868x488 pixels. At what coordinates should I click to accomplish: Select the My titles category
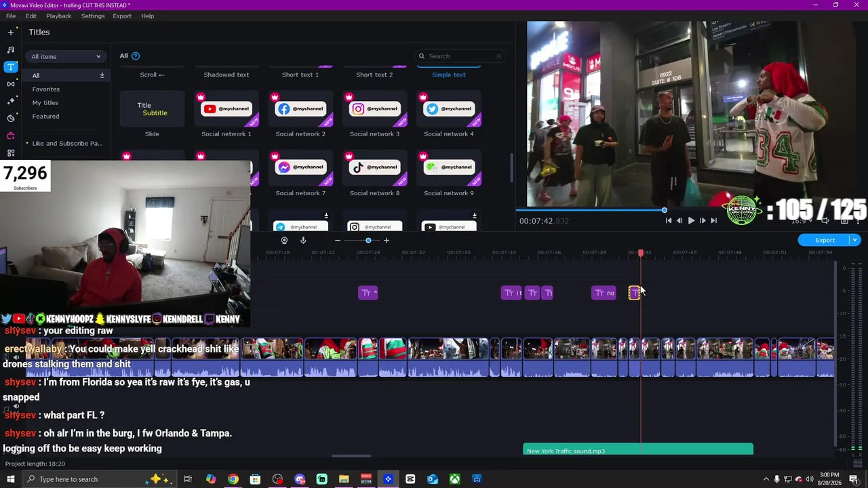45,103
